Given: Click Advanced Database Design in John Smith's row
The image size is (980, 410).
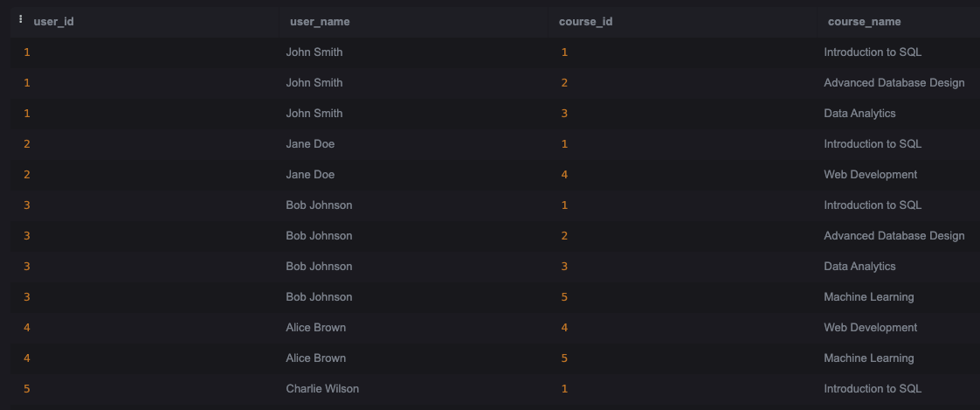Looking at the screenshot, I should pyautogui.click(x=894, y=82).
